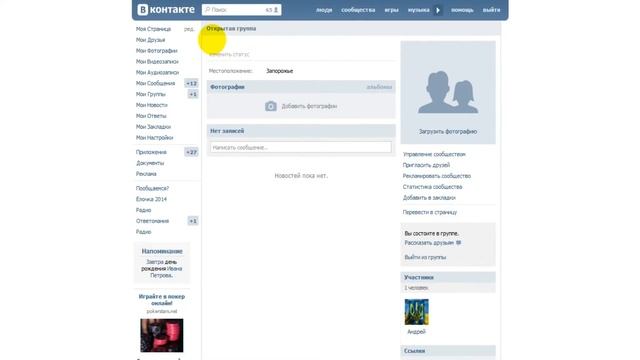The width and height of the screenshot is (640, 360).
Task: Open Мои Группы in the sidebar
Action: (x=151, y=94)
